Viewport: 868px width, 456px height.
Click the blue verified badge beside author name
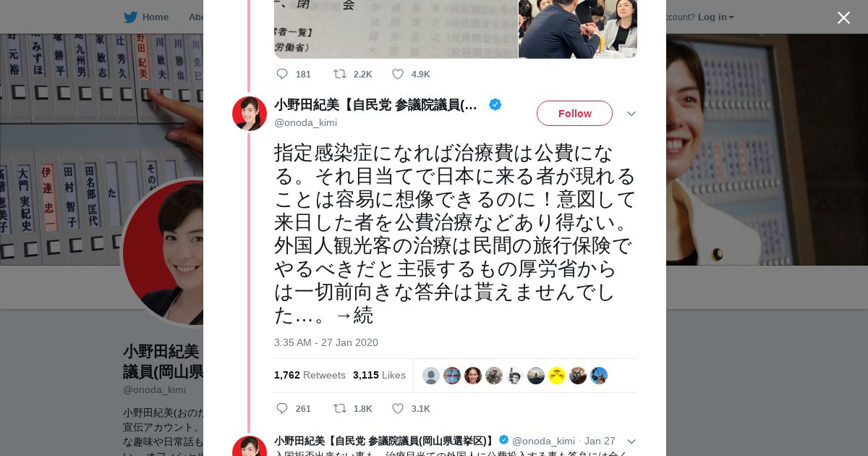tap(495, 105)
